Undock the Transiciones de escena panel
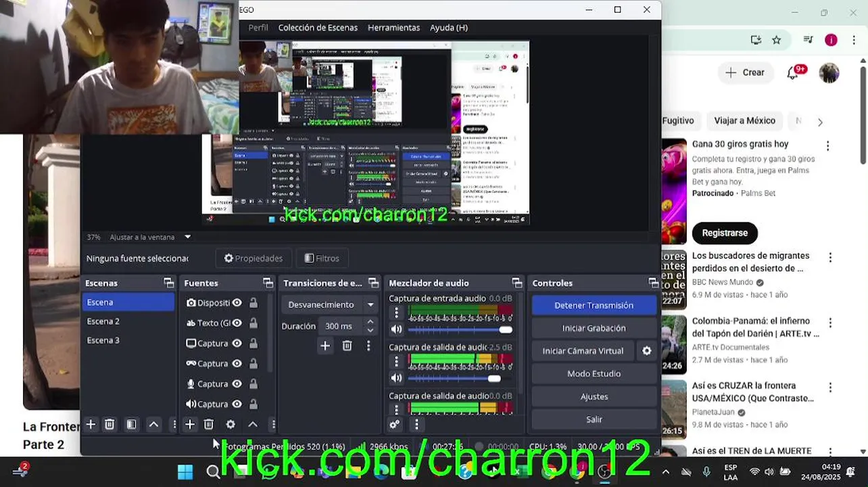 click(x=373, y=283)
